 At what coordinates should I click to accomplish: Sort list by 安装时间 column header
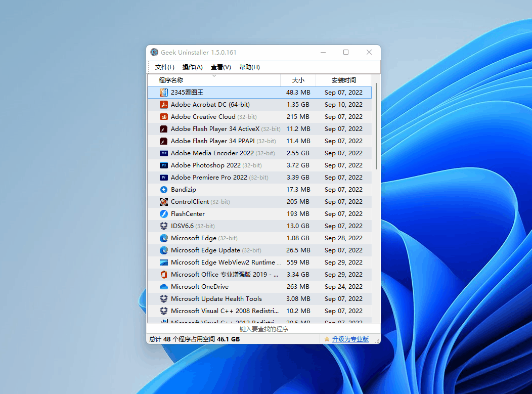[343, 80]
